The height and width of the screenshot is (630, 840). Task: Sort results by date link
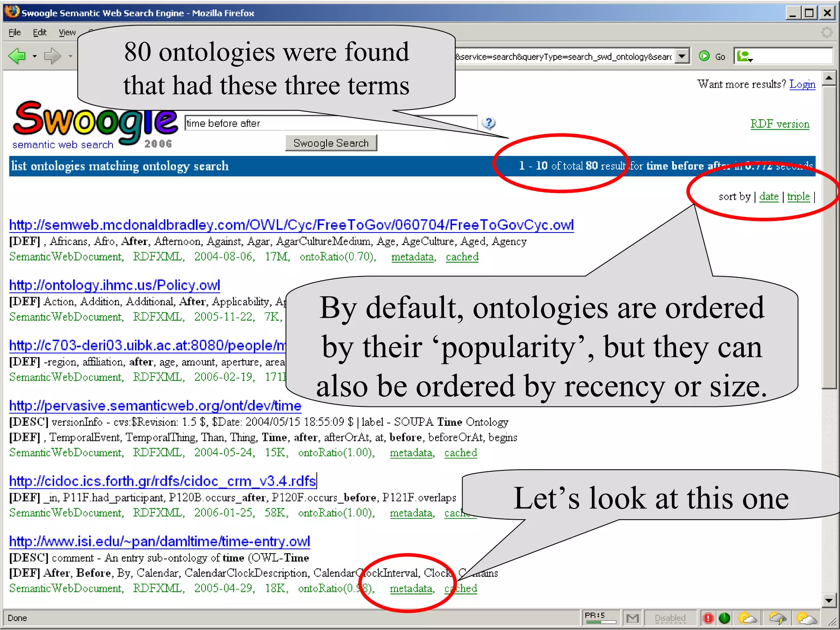769,196
